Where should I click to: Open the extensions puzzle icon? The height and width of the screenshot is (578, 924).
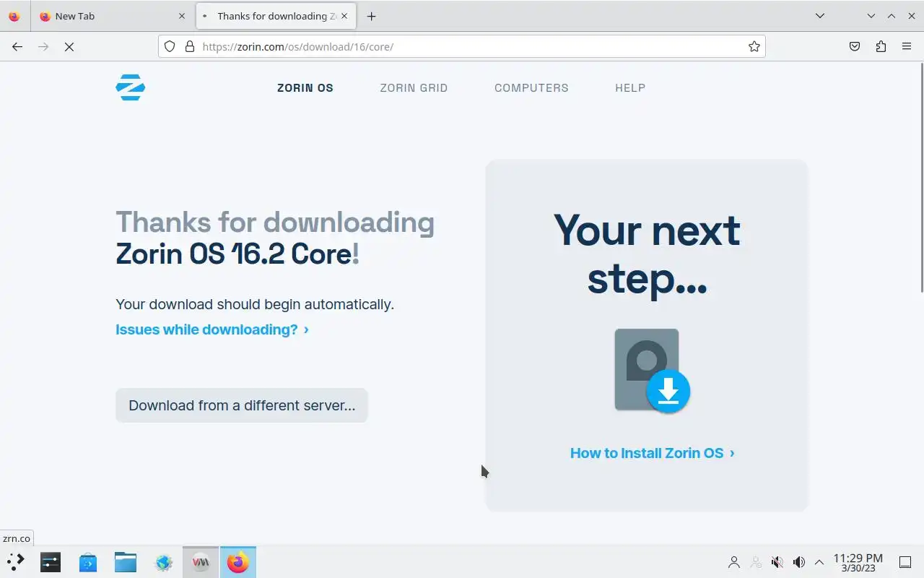tap(881, 46)
